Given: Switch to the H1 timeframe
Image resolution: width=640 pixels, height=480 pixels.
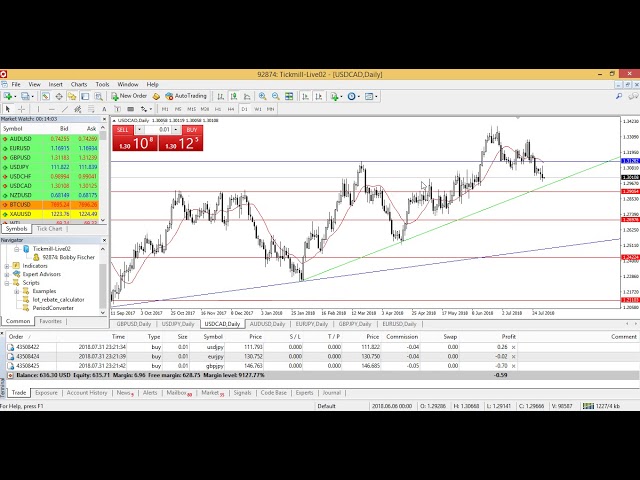Looking at the screenshot, I should (218, 108).
